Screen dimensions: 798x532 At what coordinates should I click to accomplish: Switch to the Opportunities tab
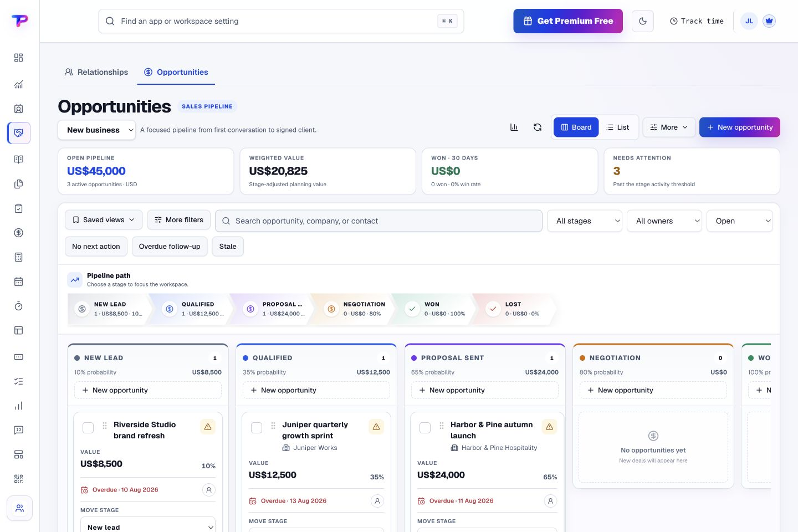click(x=176, y=72)
